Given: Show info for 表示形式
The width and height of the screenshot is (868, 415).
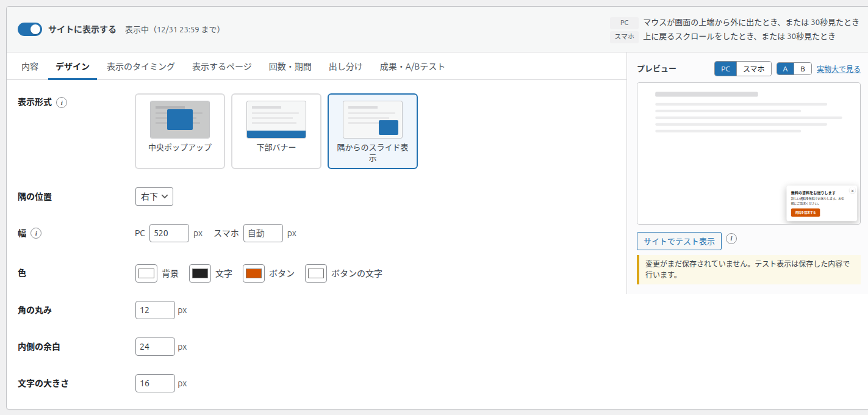Looking at the screenshot, I should tap(62, 103).
